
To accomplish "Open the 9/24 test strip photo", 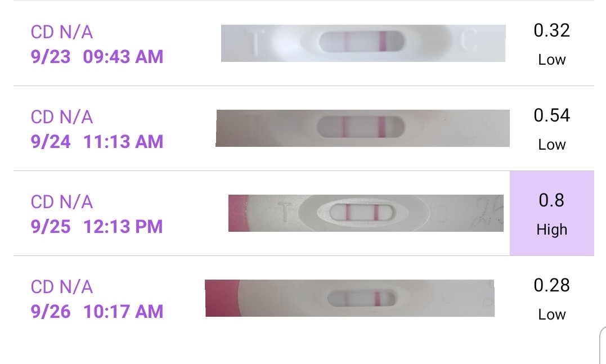I will (x=363, y=128).
